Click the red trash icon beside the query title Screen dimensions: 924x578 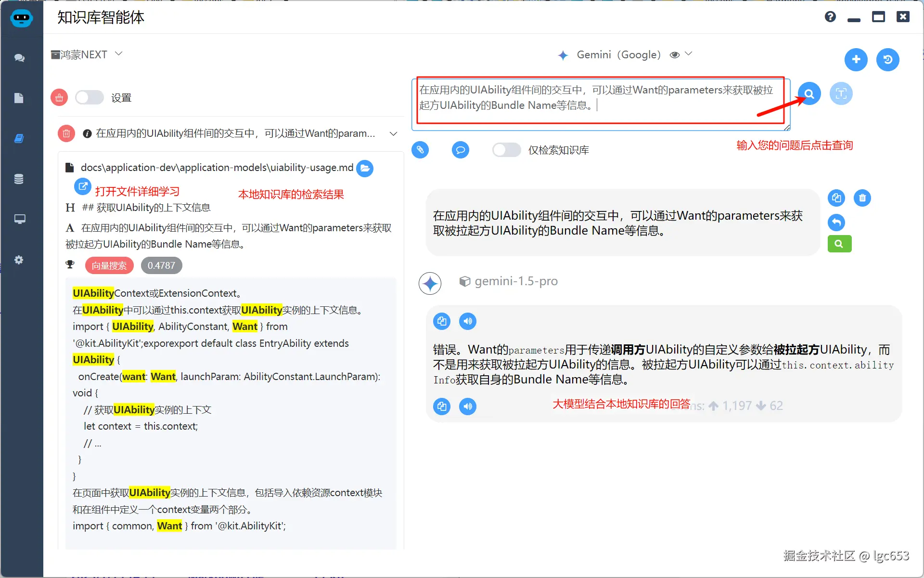click(x=66, y=133)
